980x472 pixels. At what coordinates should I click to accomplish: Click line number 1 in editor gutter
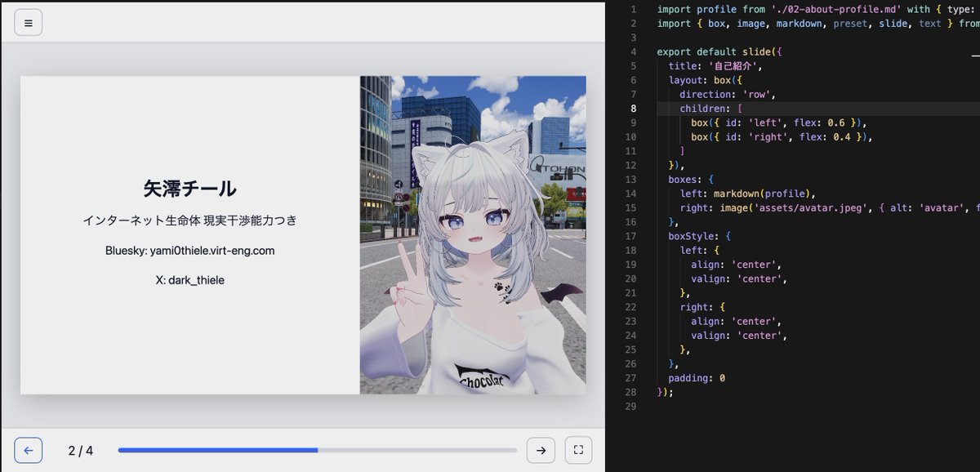click(x=634, y=9)
